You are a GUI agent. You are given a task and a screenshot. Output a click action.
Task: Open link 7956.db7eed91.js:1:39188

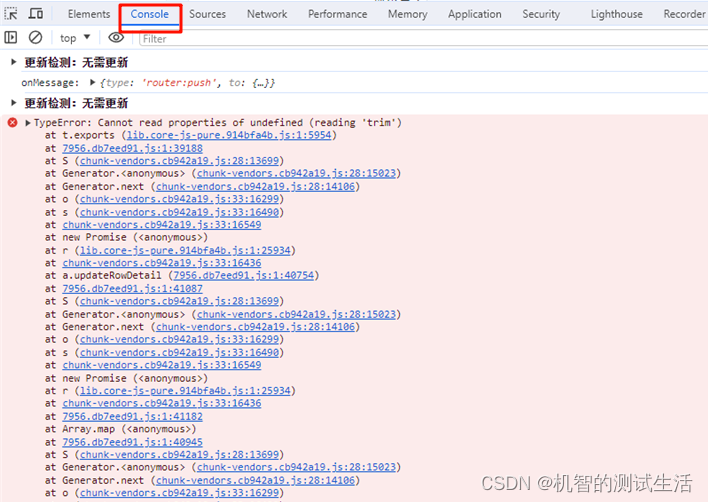133,148
